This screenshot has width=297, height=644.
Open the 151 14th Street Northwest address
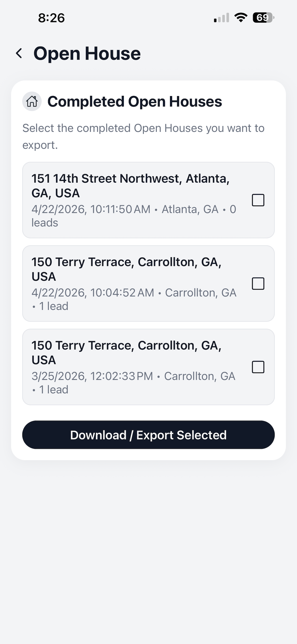click(131, 186)
